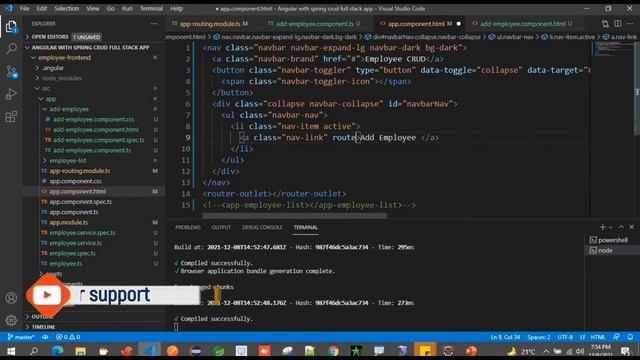Screen dimensions: 640x360
Task: Open the notifications bell in status bar
Action: (x=630, y=337)
